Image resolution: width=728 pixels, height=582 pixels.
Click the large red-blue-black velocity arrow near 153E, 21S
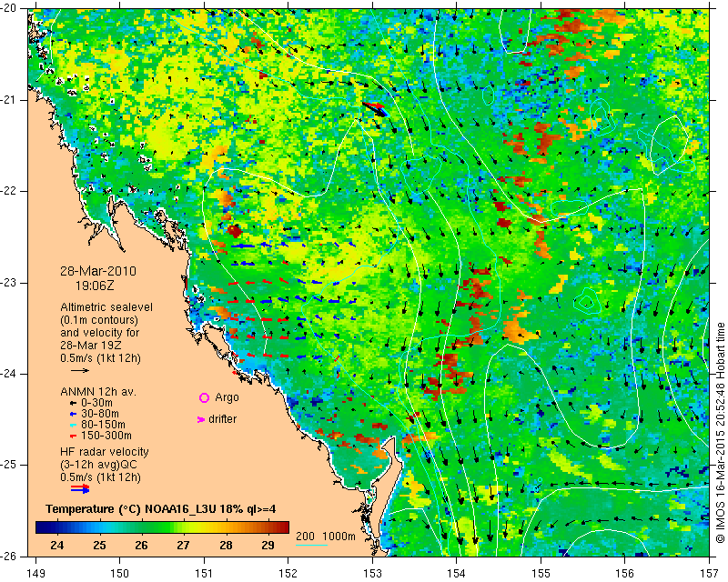tap(375, 109)
